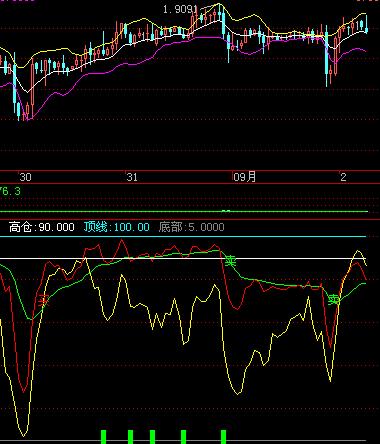Select the 31 date label on the time axis
The width and height of the screenshot is (380, 444).
click(x=132, y=177)
